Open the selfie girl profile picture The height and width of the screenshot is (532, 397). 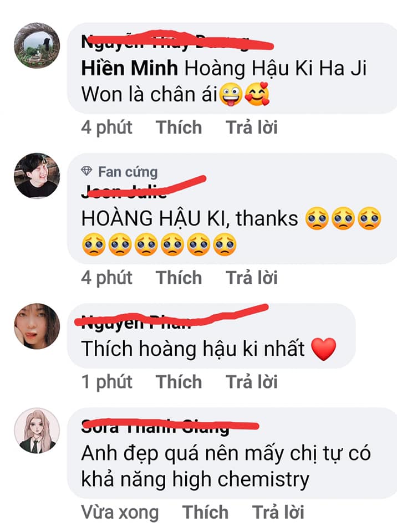(x=37, y=326)
